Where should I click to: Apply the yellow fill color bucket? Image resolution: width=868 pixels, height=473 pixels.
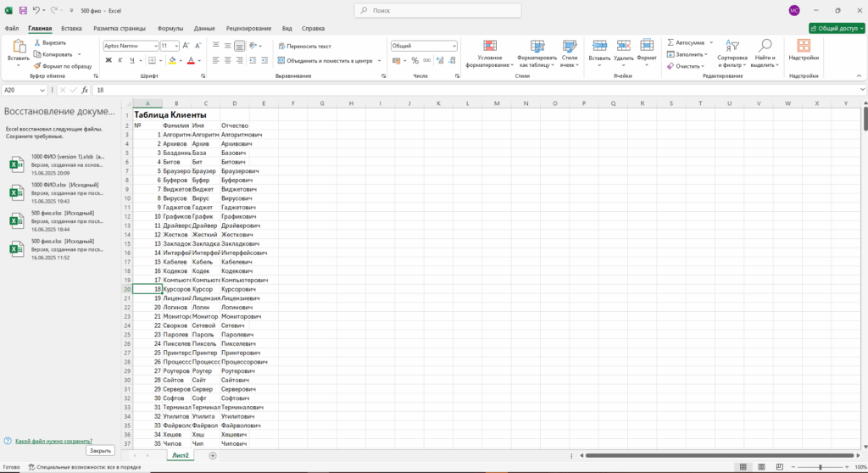pos(172,60)
